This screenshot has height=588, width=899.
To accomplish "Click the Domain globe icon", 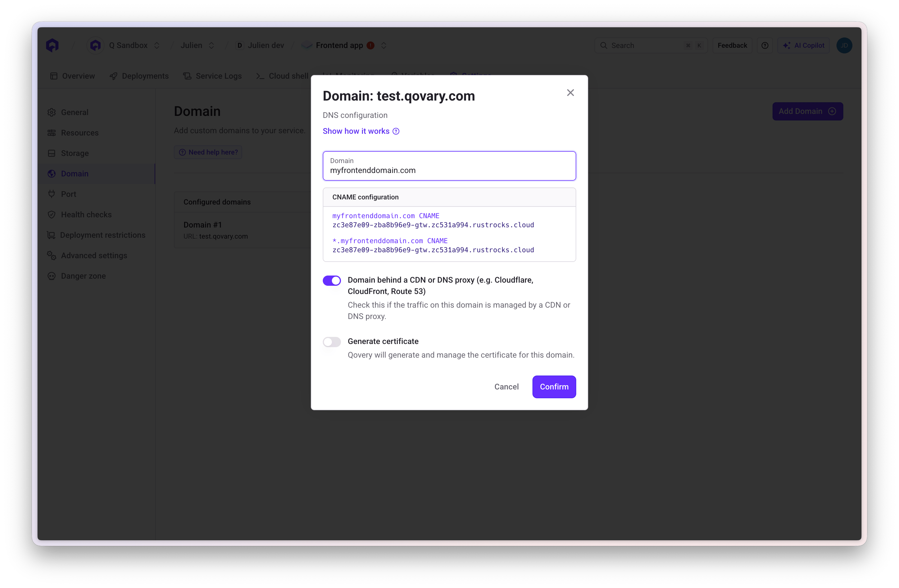I will [x=52, y=173].
